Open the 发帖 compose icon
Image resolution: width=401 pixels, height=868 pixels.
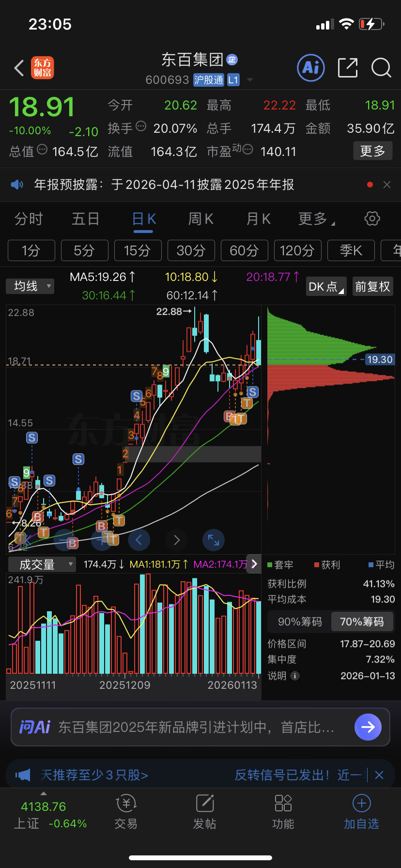(x=205, y=803)
